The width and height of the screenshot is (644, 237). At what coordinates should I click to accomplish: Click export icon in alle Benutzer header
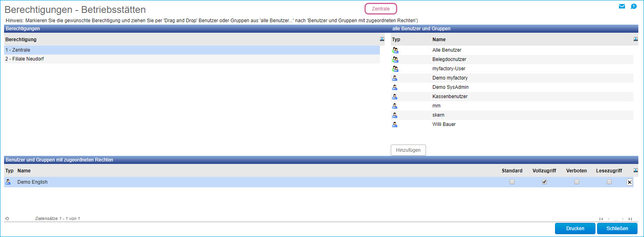click(x=636, y=39)
